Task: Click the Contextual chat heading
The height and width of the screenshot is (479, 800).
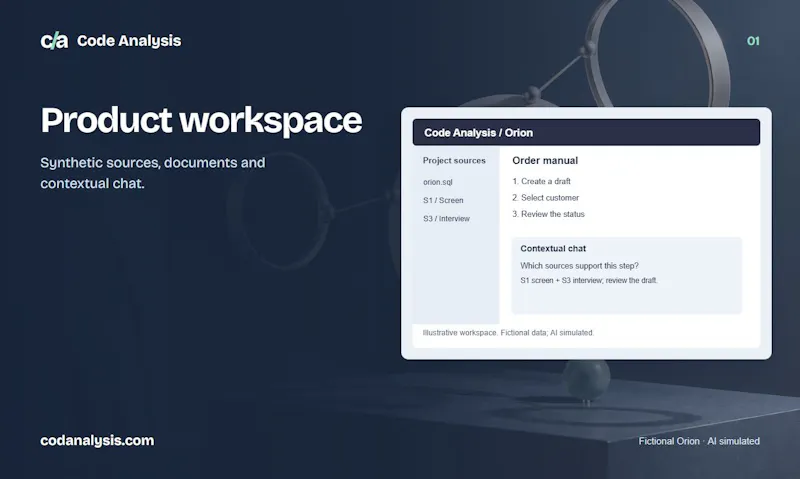Action: pyautogui.click(x=553, y=248)
